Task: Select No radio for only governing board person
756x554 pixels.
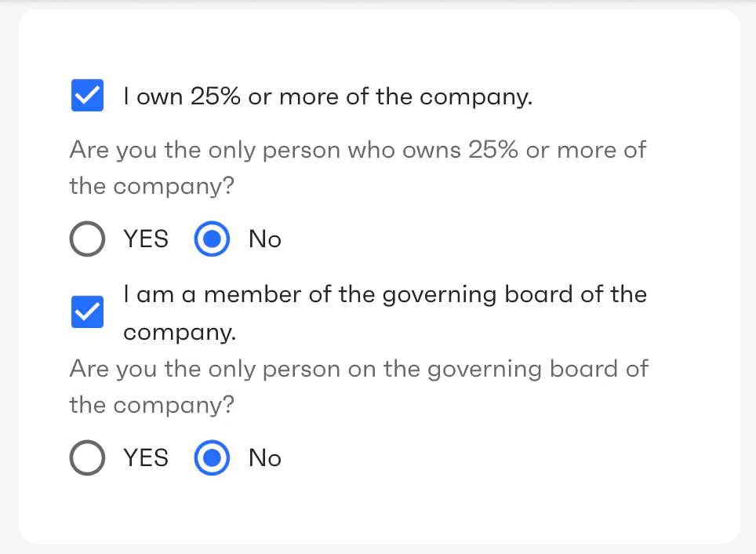Action: click(x=212, y=458)
